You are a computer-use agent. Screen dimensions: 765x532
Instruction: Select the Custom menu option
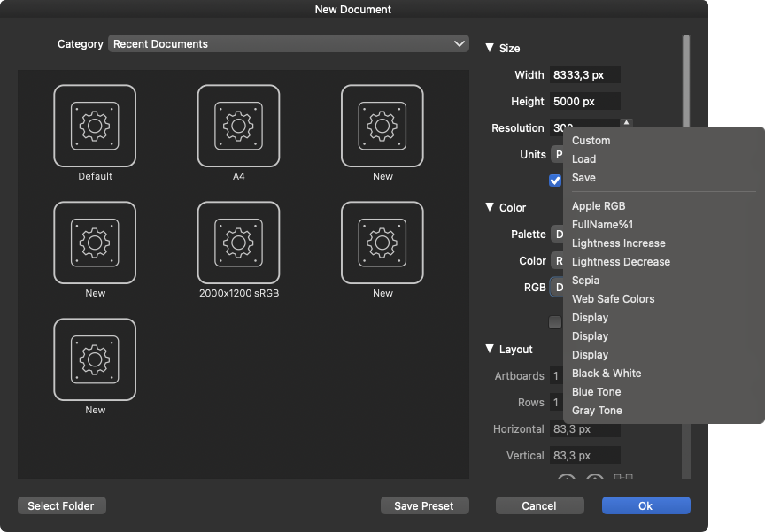[591, 141]
